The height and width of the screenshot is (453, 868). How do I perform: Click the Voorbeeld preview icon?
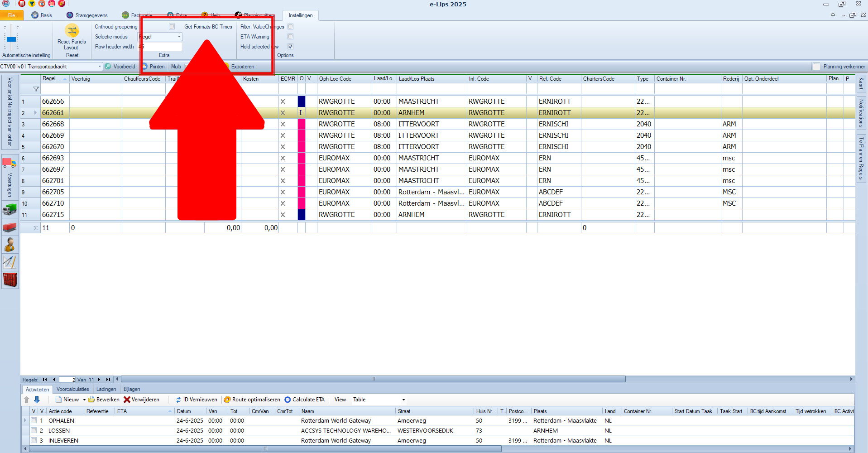click(x=108, y=67)
